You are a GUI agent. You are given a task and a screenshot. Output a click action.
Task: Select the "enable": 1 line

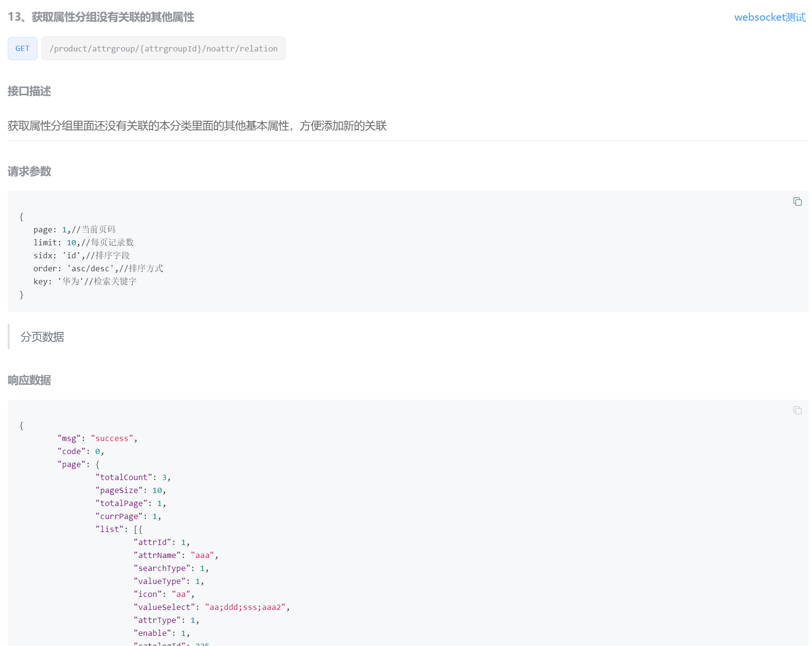click(162, 633)
